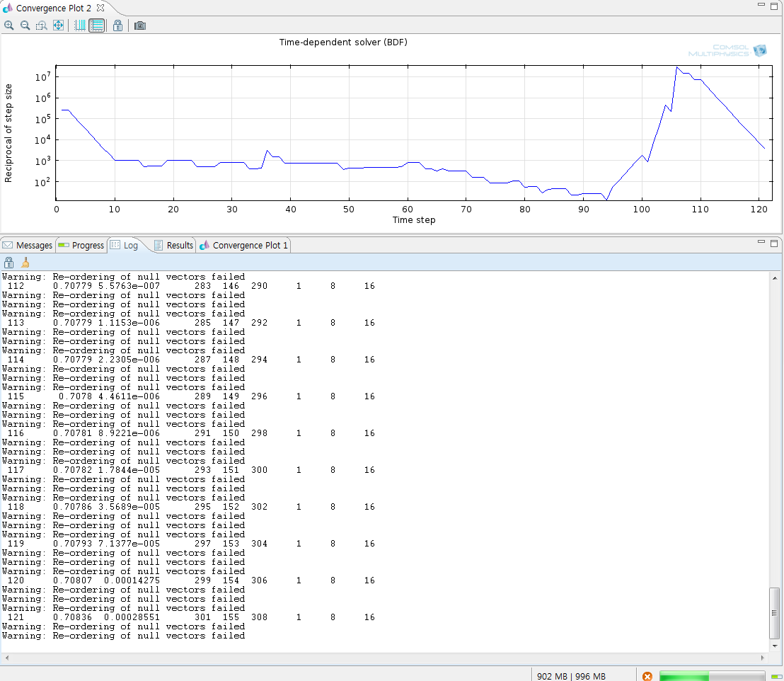Click the green solver progress bar
Screen dimensions: 784x681
point(712,676)
